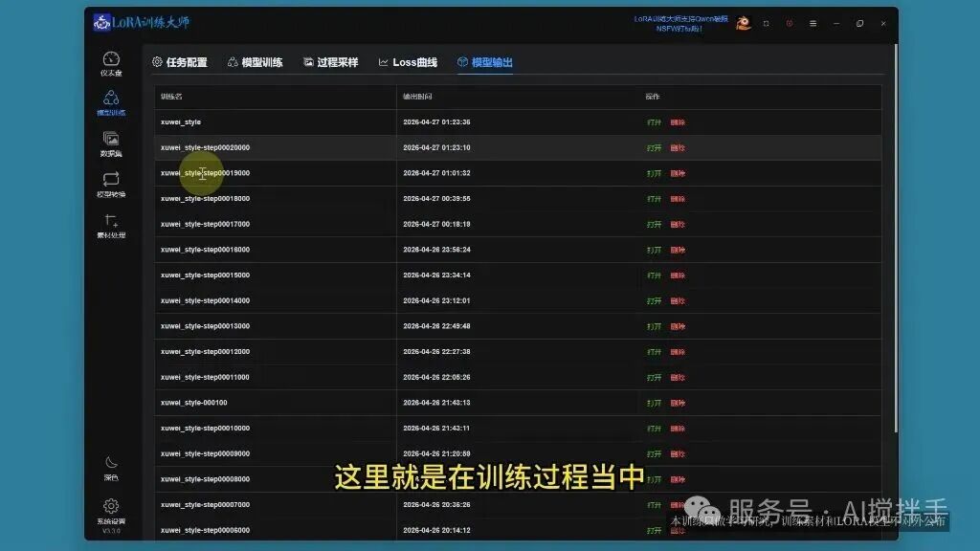Delete xuwei_style-step00016000 checkpoint
This screenshot has width=980, height=551.
[678, 250]
